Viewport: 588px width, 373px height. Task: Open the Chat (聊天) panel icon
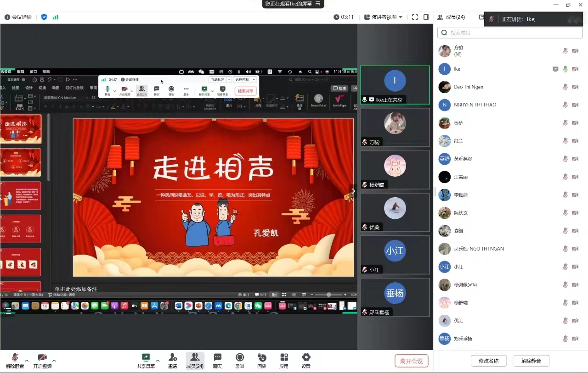[x=218, y=358]
